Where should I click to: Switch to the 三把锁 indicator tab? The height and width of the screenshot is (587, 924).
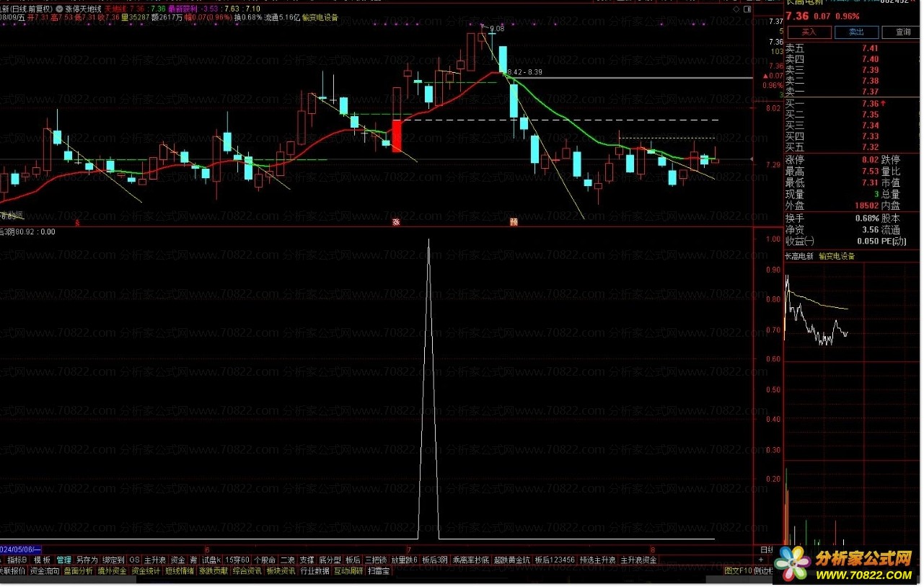tap(376, 560)
